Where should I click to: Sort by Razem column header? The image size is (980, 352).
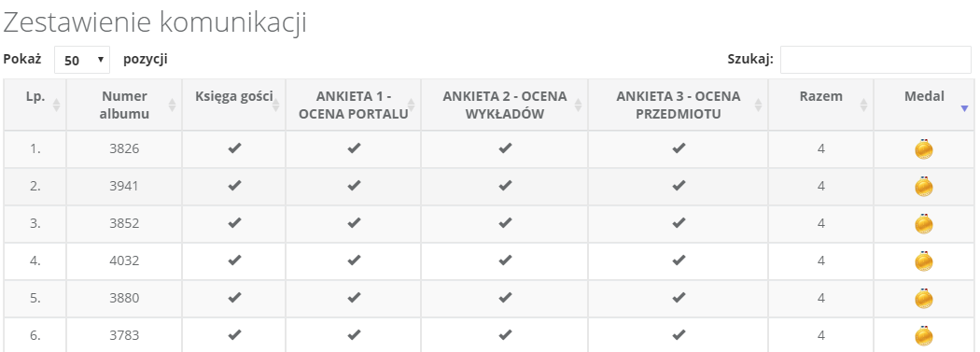[820, 105]
